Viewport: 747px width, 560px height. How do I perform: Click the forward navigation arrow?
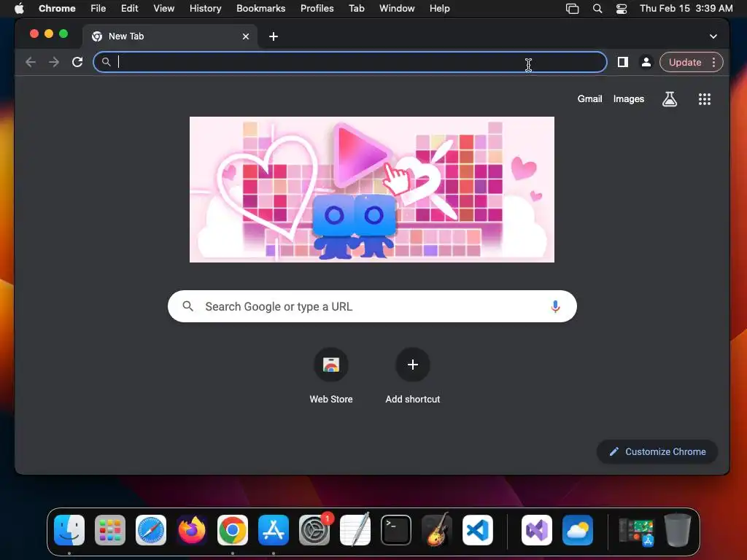(x=54, y=62)
